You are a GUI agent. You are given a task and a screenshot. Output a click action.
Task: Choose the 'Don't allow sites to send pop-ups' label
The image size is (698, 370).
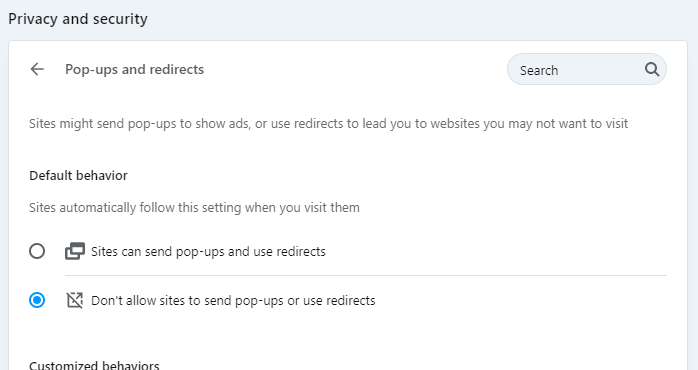[233, 301]
